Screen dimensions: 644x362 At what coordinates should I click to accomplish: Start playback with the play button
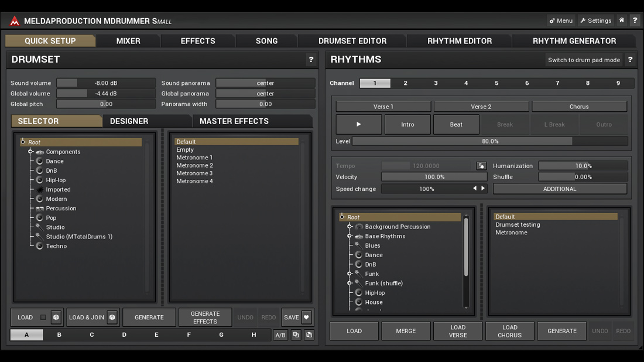[x=358, y=125]
